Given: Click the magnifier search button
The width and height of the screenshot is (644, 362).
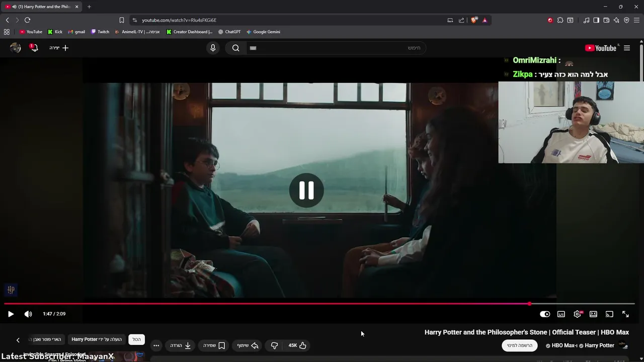Looking at the screenshot, I should [235, 48].
